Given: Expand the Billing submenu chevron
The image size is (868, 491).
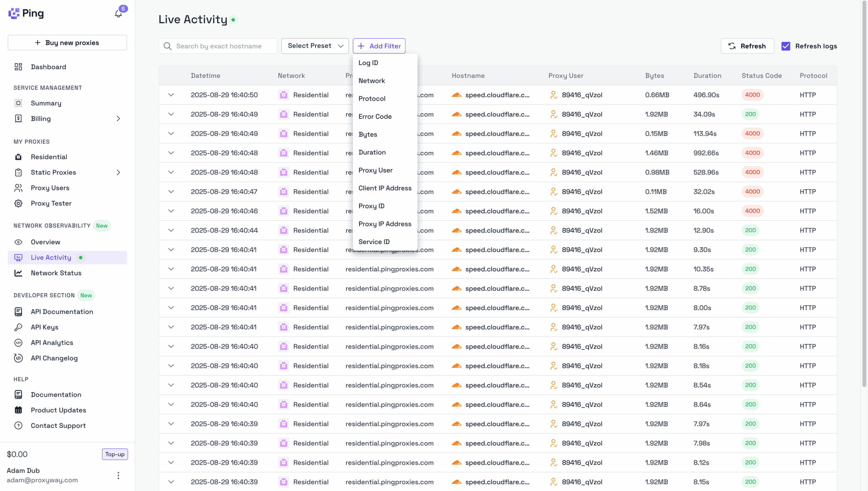Looking at the screenshot, I should 118,119.
